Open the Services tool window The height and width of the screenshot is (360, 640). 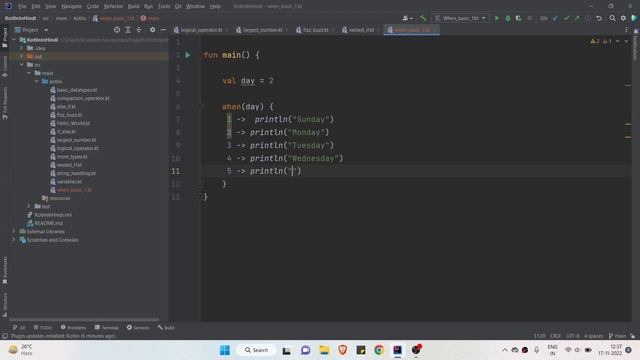(x=138, y=327)
